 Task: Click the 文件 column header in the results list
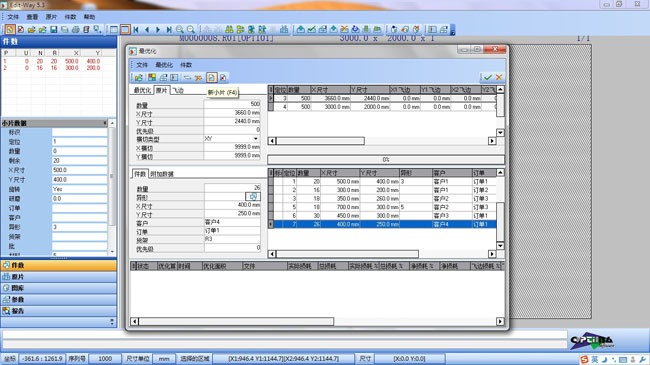pyautogui.click(x=264, y=266)
